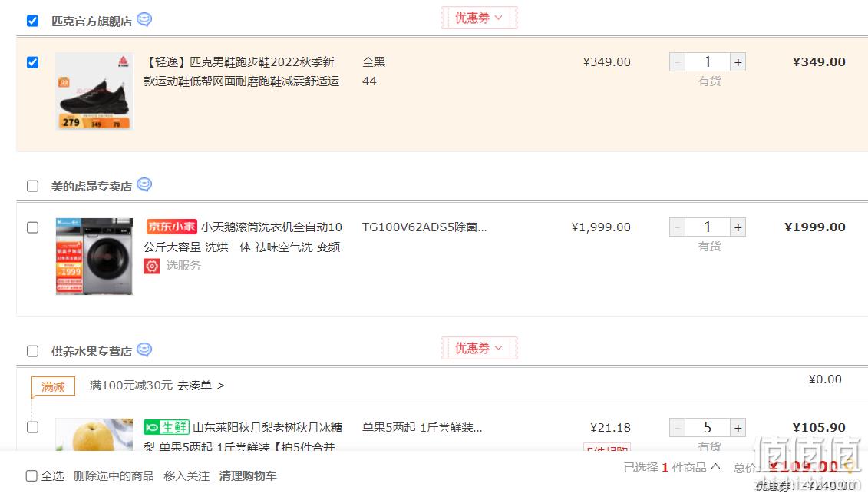Screen dimensions: 868x497
Task: Expand the 已选择 1 件商品 selected items arrow
Action: [x=716, y=466]
